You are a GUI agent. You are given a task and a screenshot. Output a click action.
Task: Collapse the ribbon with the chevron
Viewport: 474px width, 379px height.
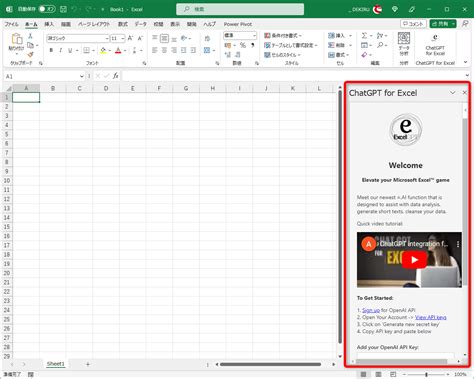pos(466,62)
